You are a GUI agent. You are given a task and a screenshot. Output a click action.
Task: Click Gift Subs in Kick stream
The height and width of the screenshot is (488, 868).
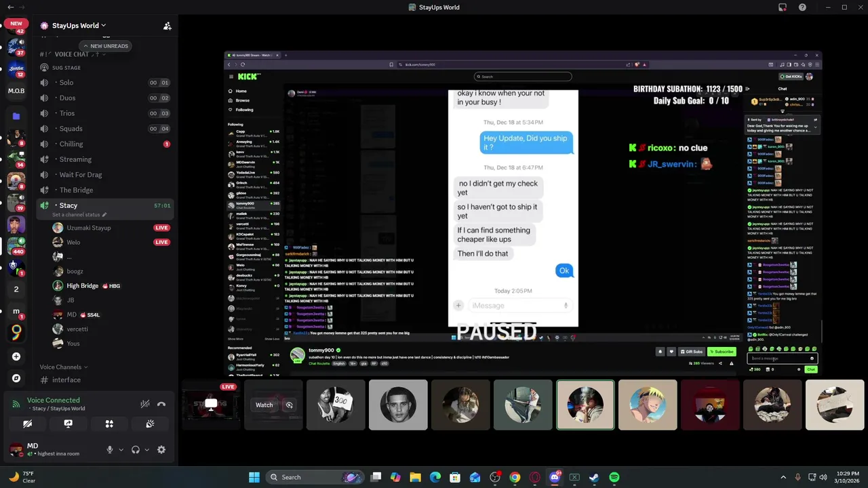click(x=690, y=352)
